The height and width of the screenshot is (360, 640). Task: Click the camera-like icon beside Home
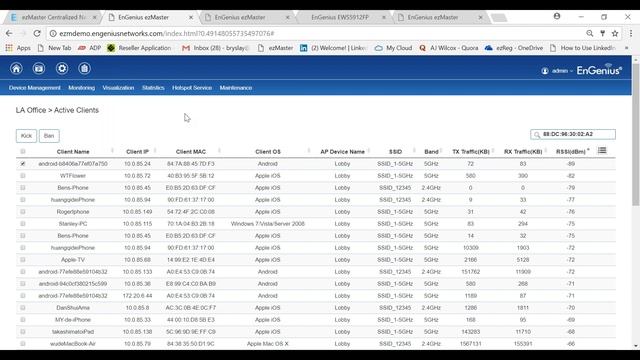(39, 69)
